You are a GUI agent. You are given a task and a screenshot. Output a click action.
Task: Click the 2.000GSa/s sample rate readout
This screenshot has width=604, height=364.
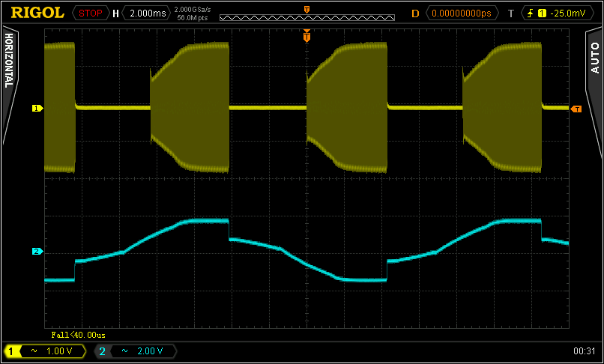(x=193, y=9)
